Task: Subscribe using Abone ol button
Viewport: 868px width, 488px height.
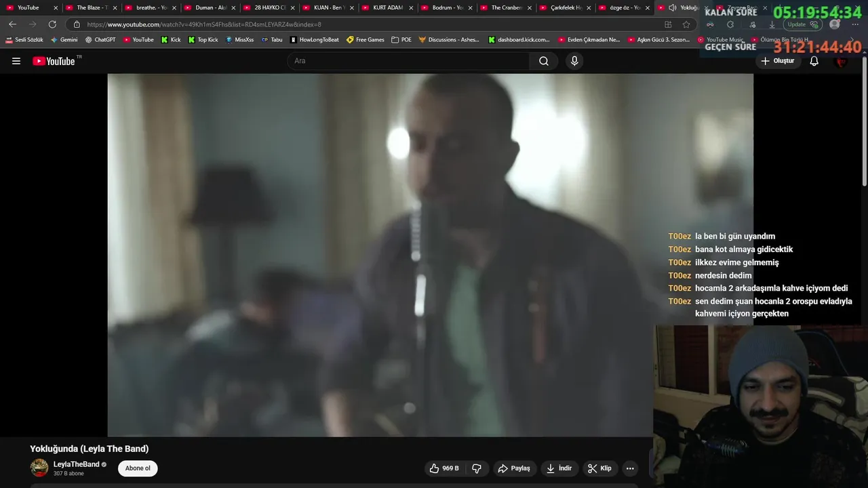Action: point(138,468)
